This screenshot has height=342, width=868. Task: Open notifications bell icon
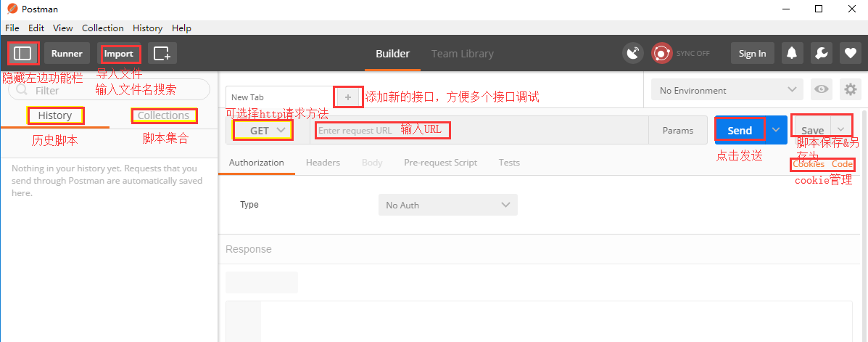[792, 53]
